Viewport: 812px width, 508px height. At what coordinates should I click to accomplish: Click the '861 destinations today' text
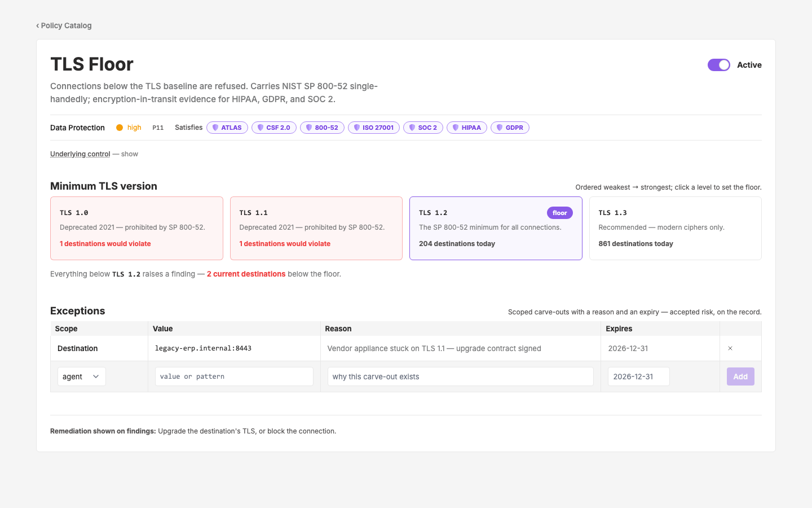coord(636,244)
